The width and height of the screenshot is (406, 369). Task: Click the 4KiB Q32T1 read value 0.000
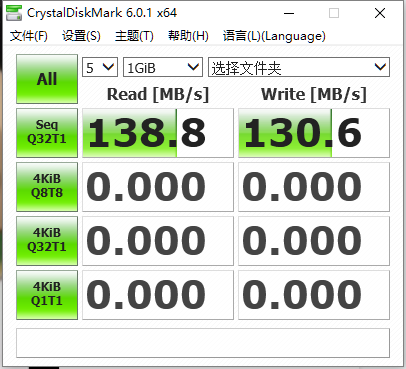click(158, 241)
